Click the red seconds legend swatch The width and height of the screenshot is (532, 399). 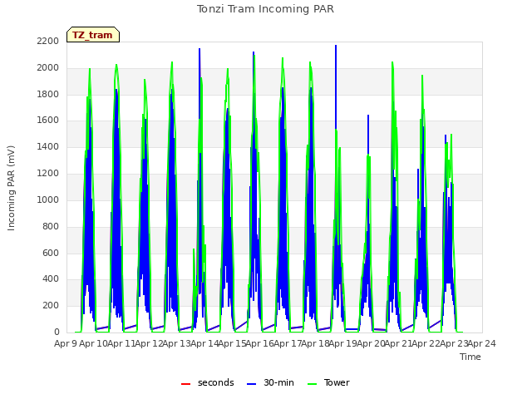[x=185, y=383]
